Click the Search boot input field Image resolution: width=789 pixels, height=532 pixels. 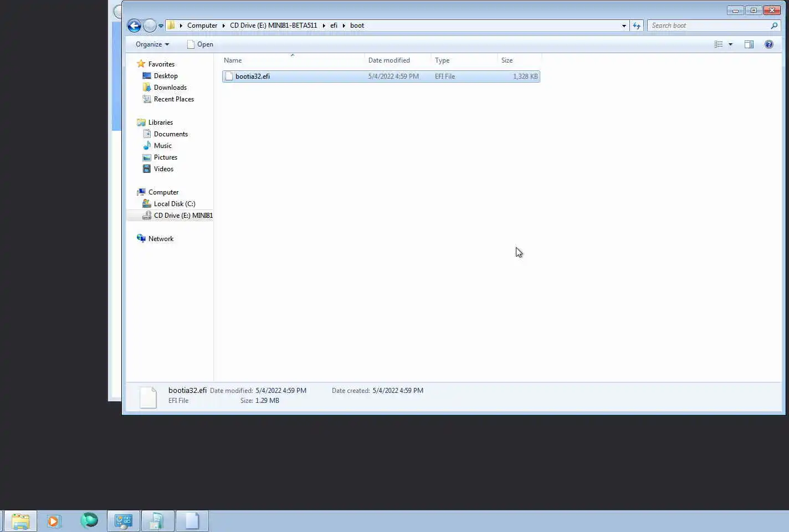(709, 25)
